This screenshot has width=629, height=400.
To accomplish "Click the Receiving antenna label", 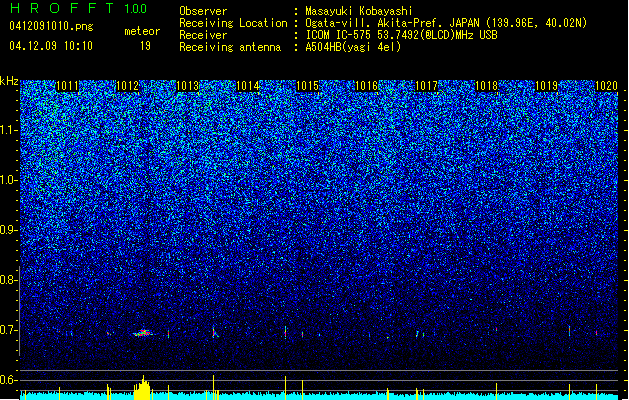I will (230, 47).
